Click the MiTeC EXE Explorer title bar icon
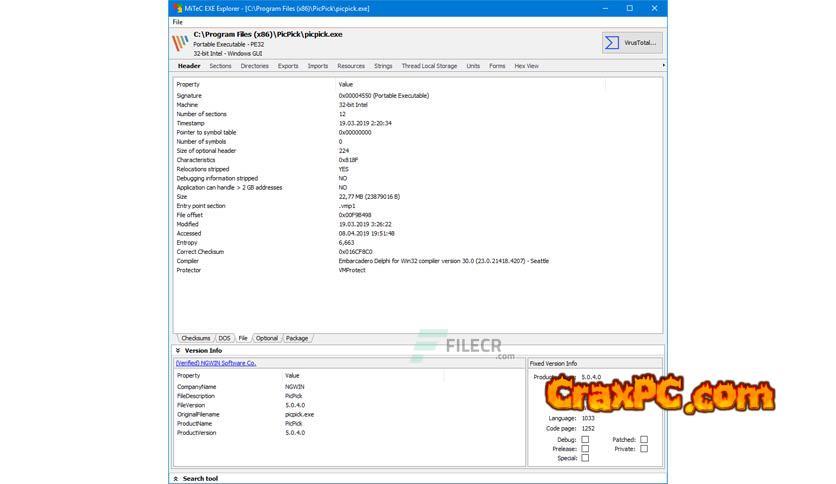836x484 pixels. click(x=176, y=8)
